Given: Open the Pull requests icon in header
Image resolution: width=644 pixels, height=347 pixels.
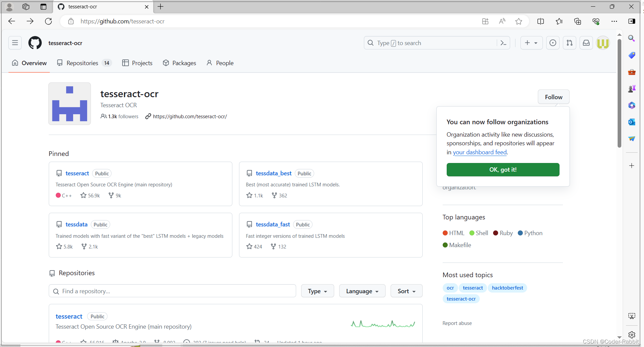Looking at the screenshot, I should 570,43.
